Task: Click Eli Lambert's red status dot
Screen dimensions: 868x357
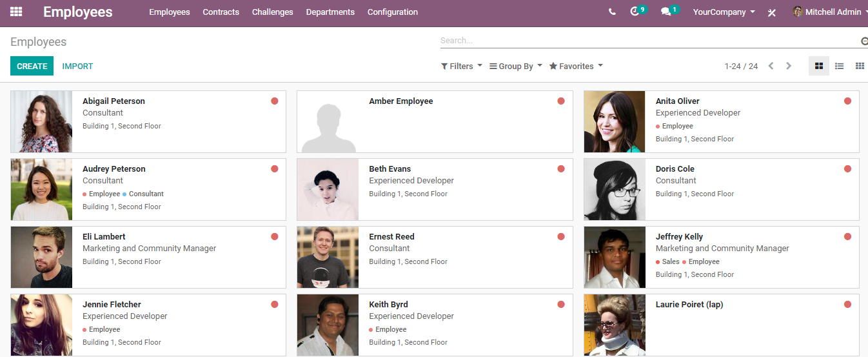Action: pyautogui.click(x=275, y=237)
